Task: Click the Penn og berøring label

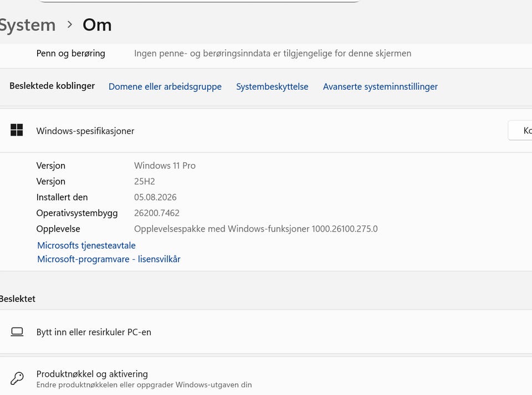Action: click(x=70, y=54)
